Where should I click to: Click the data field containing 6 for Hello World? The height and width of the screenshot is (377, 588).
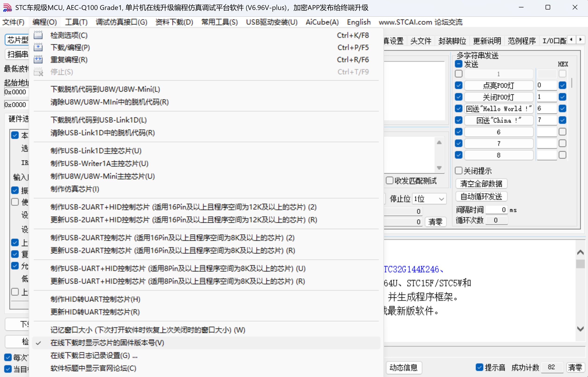[x=547, y=108]
